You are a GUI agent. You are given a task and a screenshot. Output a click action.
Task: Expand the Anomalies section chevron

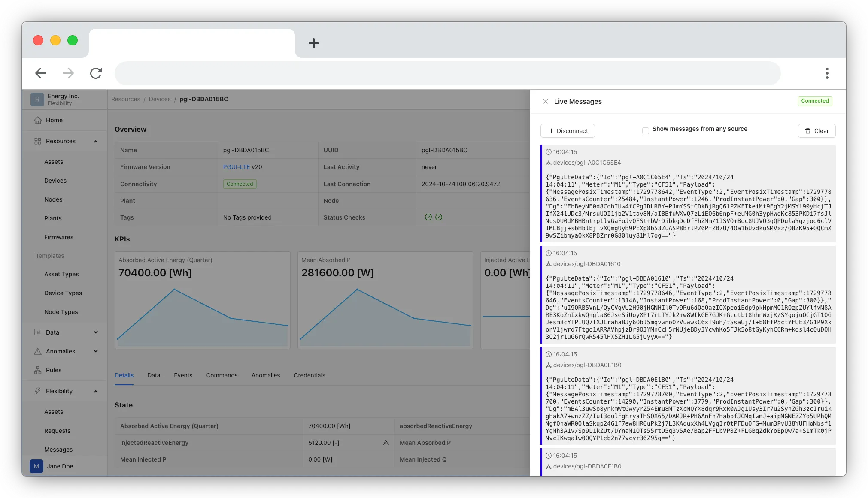point(96,351)
